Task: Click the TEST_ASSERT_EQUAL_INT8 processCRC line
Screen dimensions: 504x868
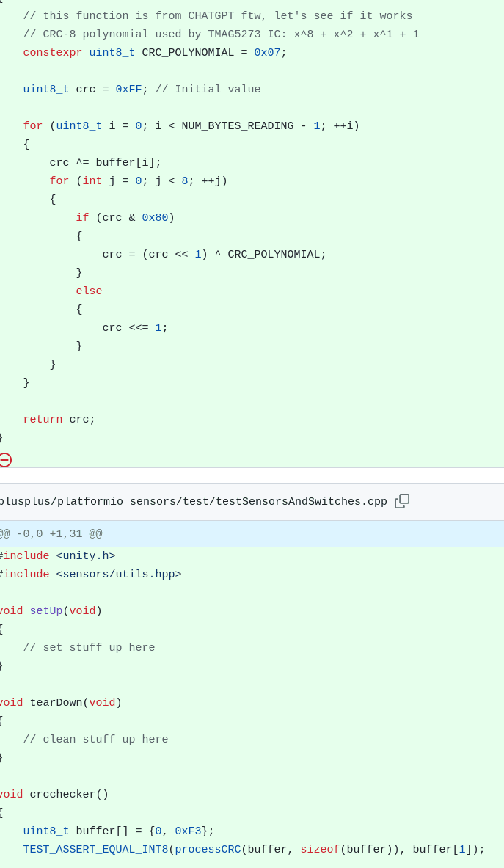Action: pyautogui.click(x=254, y=850)
